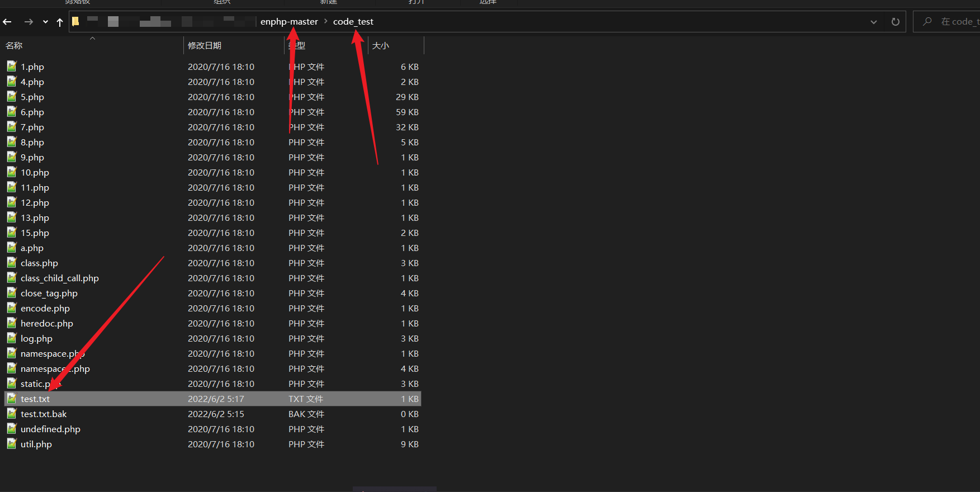Screen dimensions: 980x492
Task: Click the 9 KB size cell
Action: pyautogui.click(x=410, y=444)
